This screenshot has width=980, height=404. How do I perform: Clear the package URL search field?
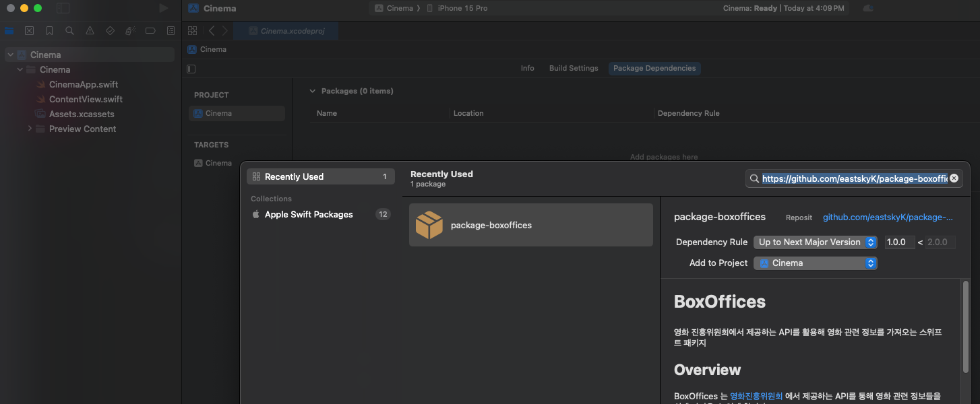point(954,178)
